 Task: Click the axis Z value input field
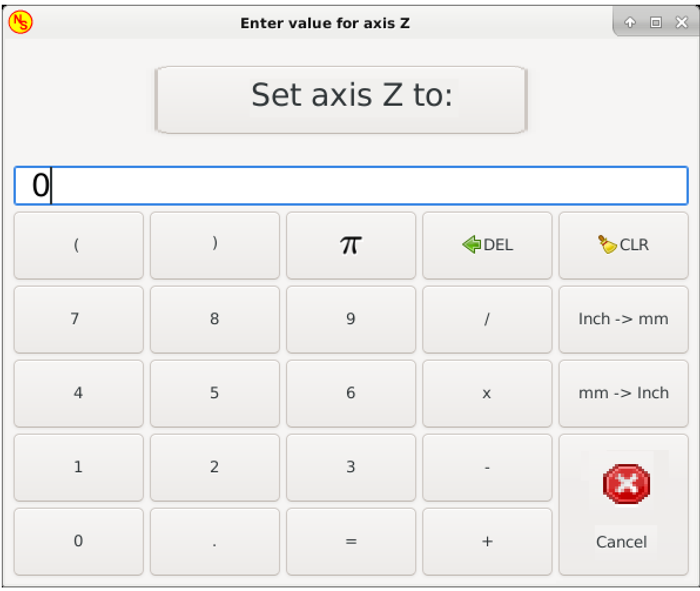[x=351, y=186]
